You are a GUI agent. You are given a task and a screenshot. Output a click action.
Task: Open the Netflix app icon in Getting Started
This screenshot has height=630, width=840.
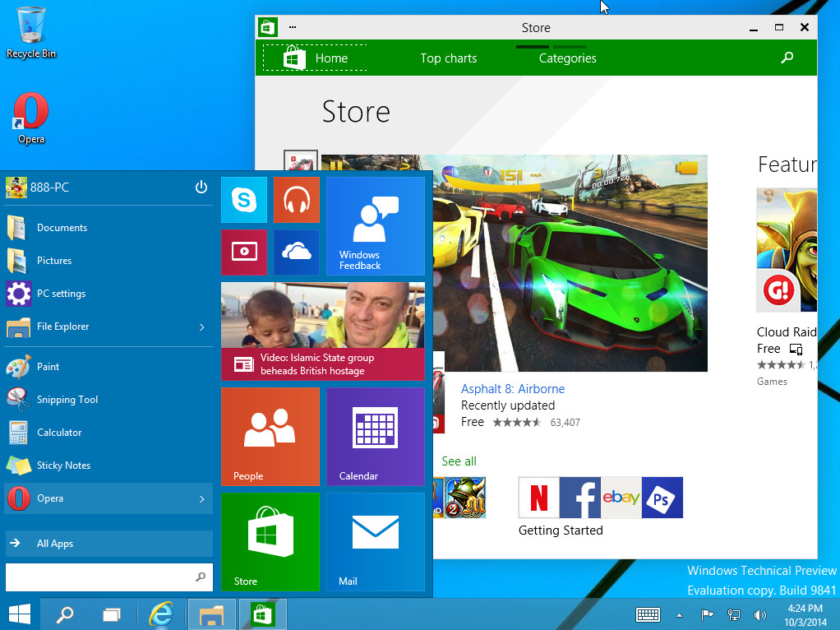(539, 498)
